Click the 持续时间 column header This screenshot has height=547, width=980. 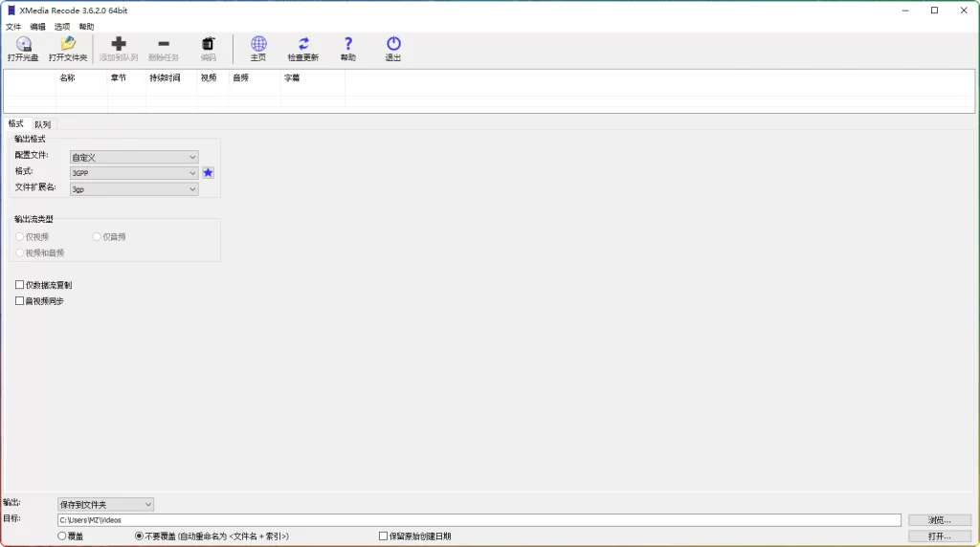pos(171,78)
